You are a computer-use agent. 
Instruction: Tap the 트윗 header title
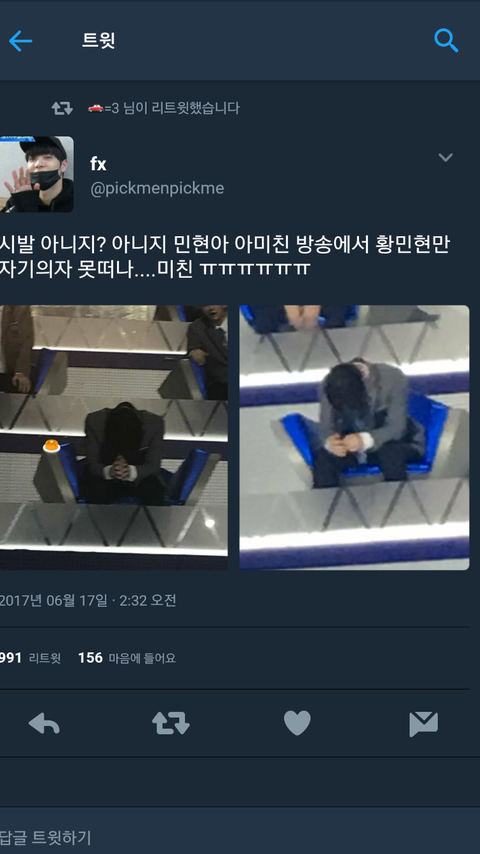coord(99,40)
